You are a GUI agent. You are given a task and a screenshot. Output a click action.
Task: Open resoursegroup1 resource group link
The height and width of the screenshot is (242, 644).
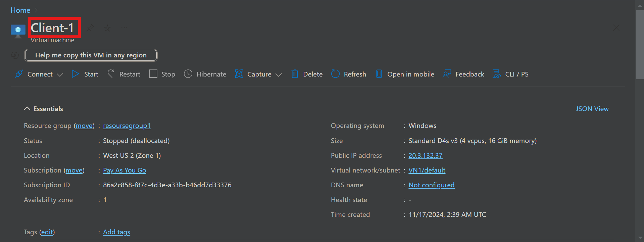coord(127,126)
